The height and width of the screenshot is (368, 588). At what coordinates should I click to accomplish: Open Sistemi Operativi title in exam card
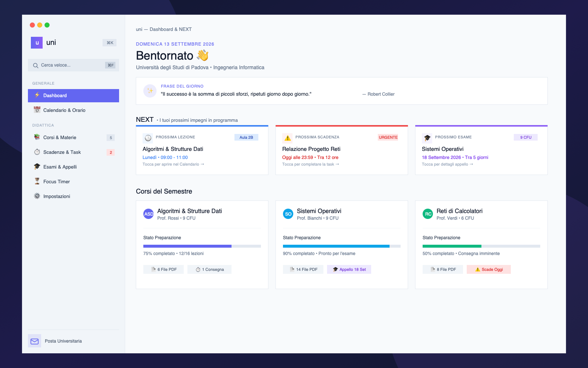click(442, 149)
